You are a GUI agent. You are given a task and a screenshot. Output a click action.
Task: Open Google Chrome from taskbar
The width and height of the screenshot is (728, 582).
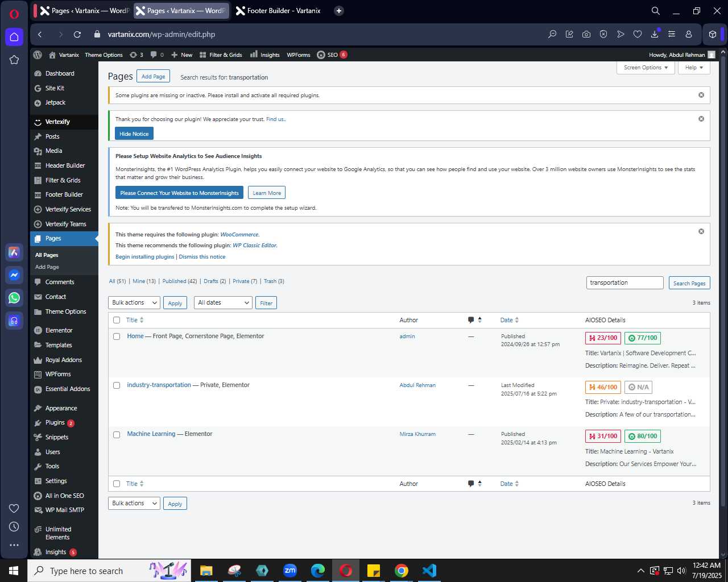(x=402, y=571)
